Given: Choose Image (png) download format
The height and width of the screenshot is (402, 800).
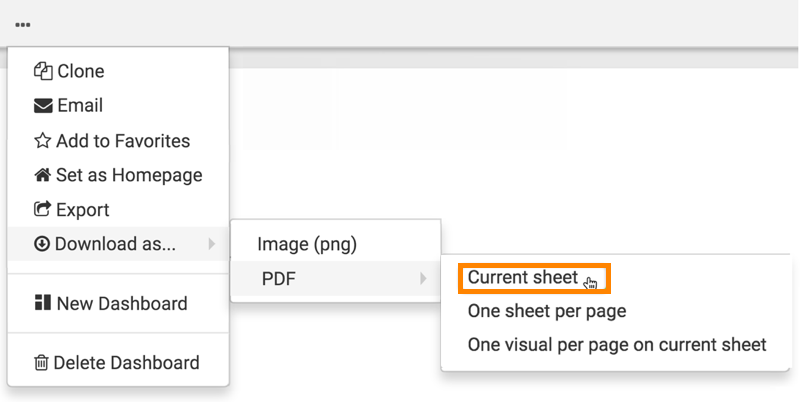Looking at the screenshot, I should coord(307,244).
